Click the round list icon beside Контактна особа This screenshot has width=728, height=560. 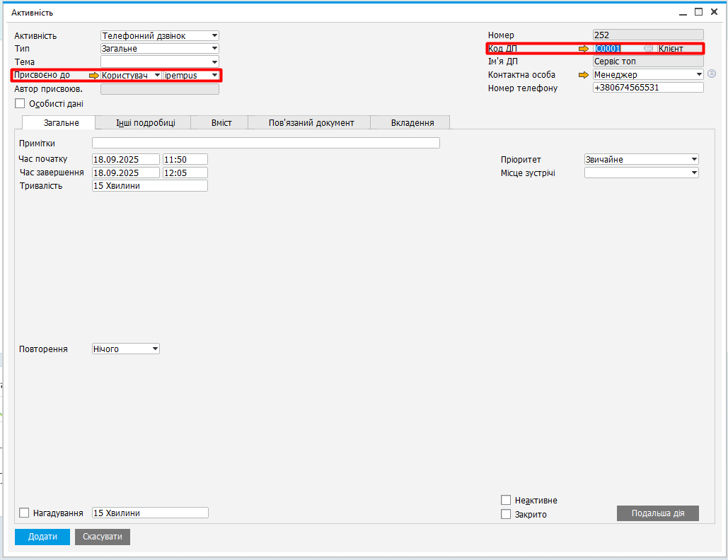[x=712, y=74]
